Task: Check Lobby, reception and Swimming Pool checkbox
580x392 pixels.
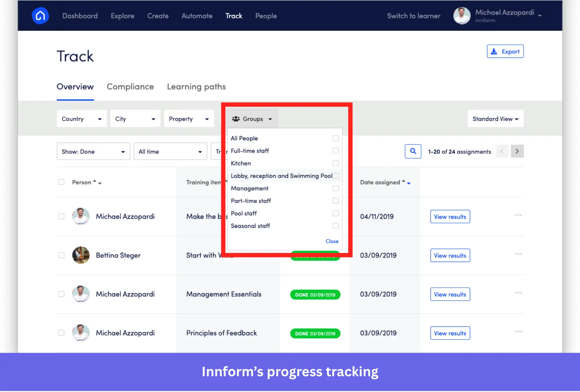Action: click(x=335, y=176)
